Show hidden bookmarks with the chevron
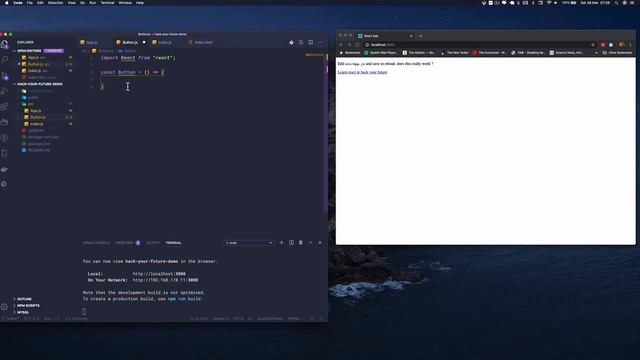 click(x=596, y=53)
